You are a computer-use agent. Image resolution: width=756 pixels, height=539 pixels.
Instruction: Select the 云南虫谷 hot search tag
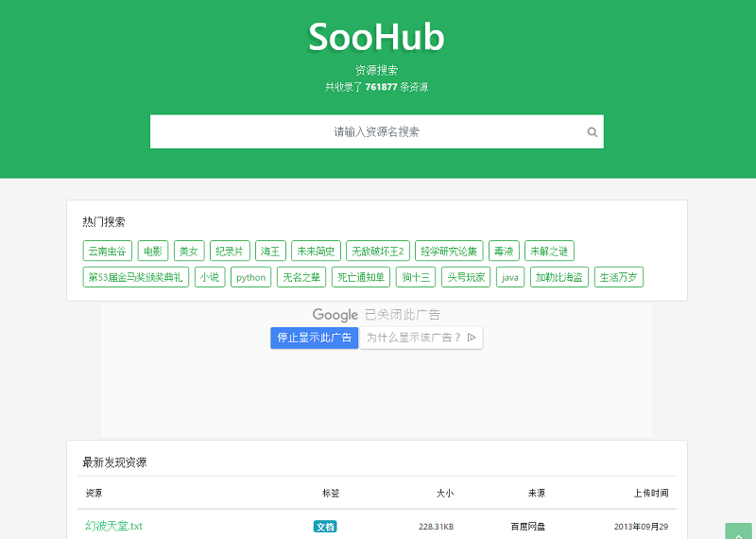pos(107,251)
